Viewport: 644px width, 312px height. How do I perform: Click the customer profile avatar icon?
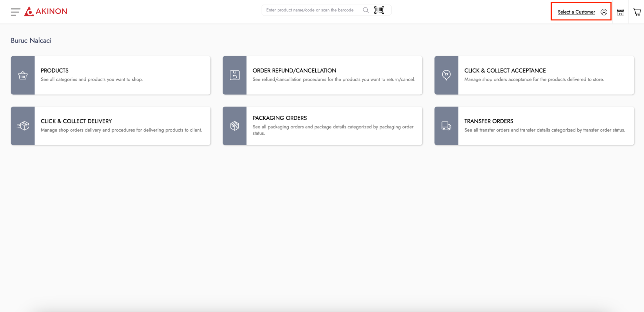tap(604, 12)
